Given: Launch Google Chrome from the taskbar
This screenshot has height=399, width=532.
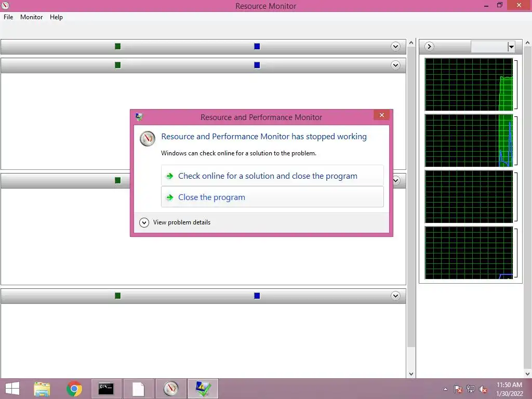Looking at the screenshot, I should (x=74, y=389).
